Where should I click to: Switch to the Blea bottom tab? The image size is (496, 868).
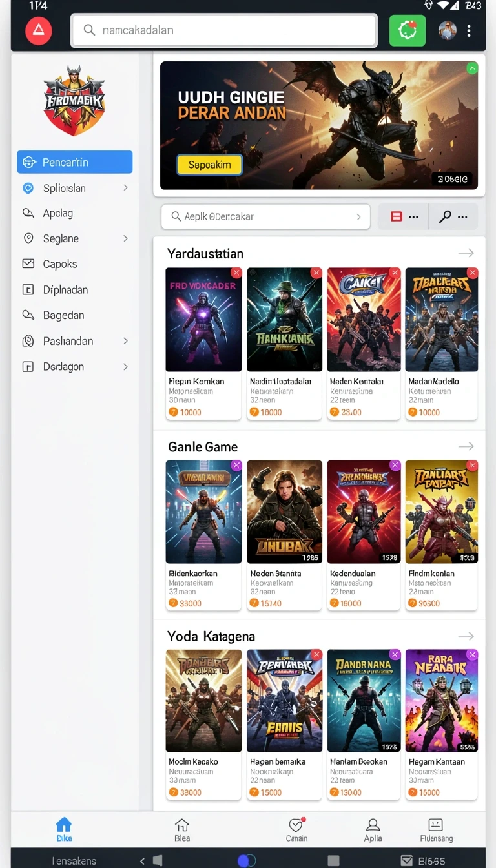(x=182, y=829)
